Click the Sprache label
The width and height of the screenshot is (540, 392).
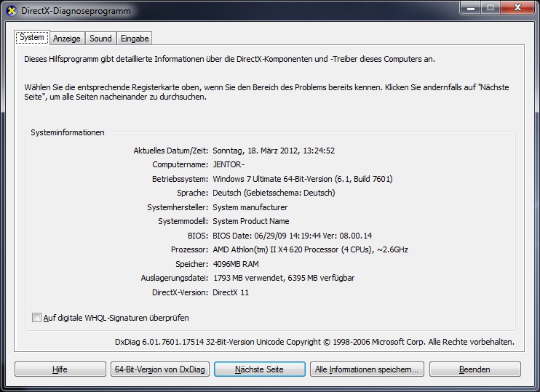point(193,193)
